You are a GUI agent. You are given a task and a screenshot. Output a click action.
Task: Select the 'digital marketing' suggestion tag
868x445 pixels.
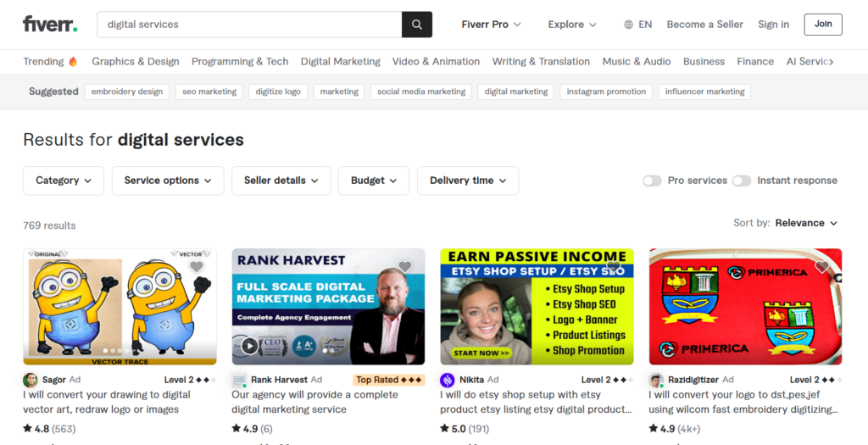pos(516,92)
